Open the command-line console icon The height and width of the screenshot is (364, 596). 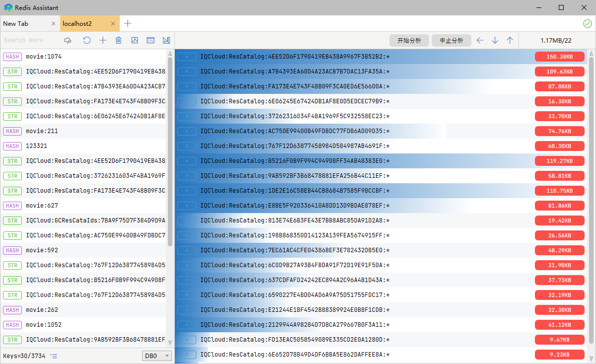tap(150, 40)
